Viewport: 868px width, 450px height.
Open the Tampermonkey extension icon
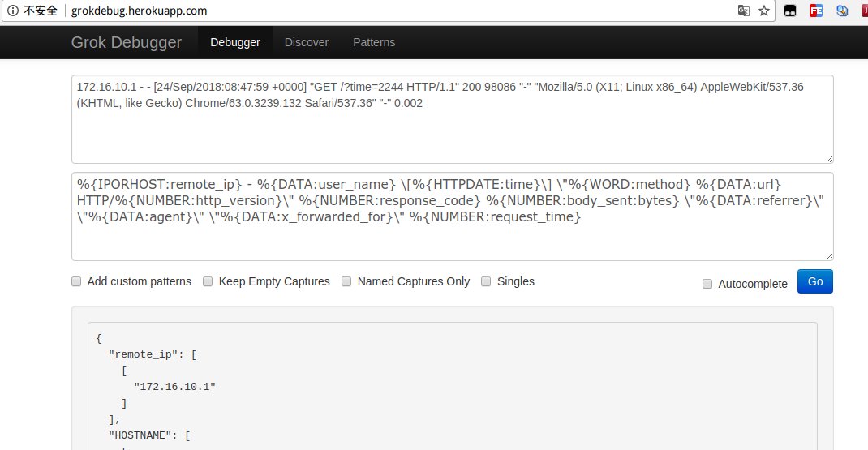(x=789, y=11)
